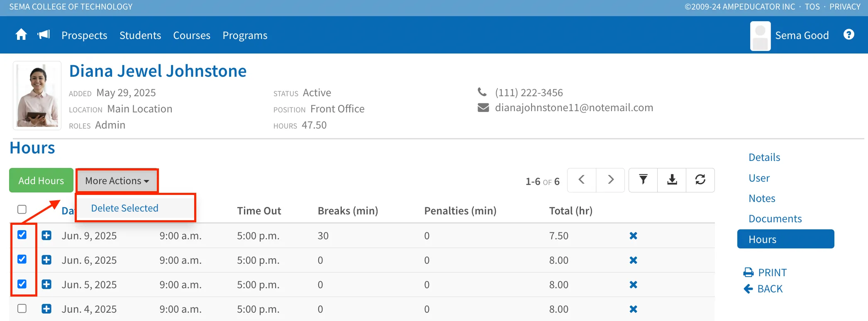868x321 pixels.
Task: Click the printer icon
Action: pyautogui.click(x=749, y=272)
